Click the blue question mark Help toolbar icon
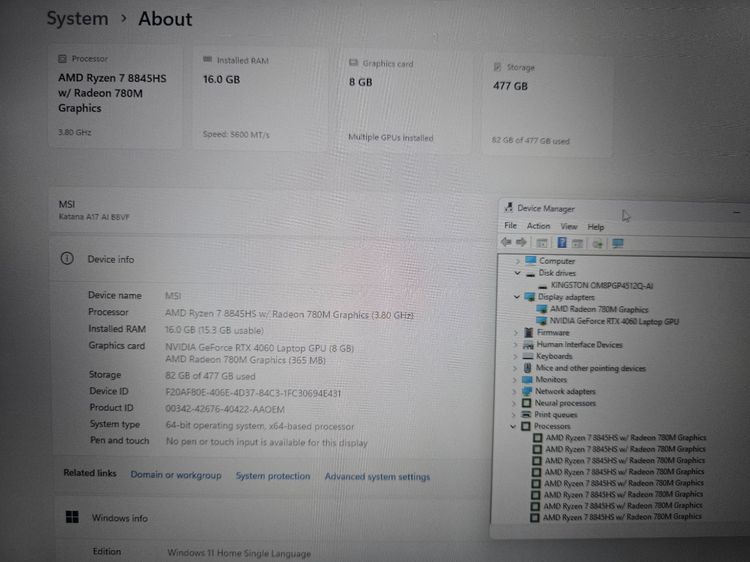The image size is (750, 562). [x=562, y=242]
